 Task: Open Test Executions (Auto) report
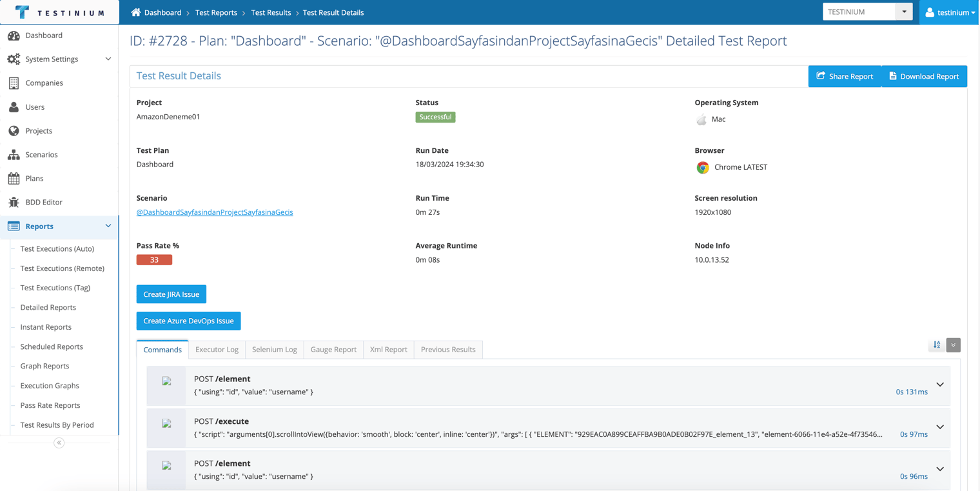point(57,249)
